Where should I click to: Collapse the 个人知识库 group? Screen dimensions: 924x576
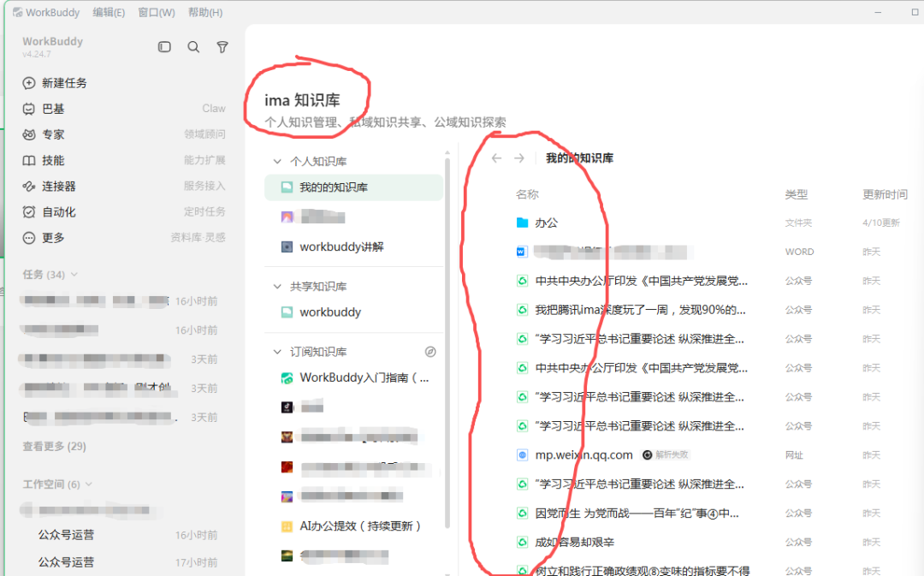(277, 161)
